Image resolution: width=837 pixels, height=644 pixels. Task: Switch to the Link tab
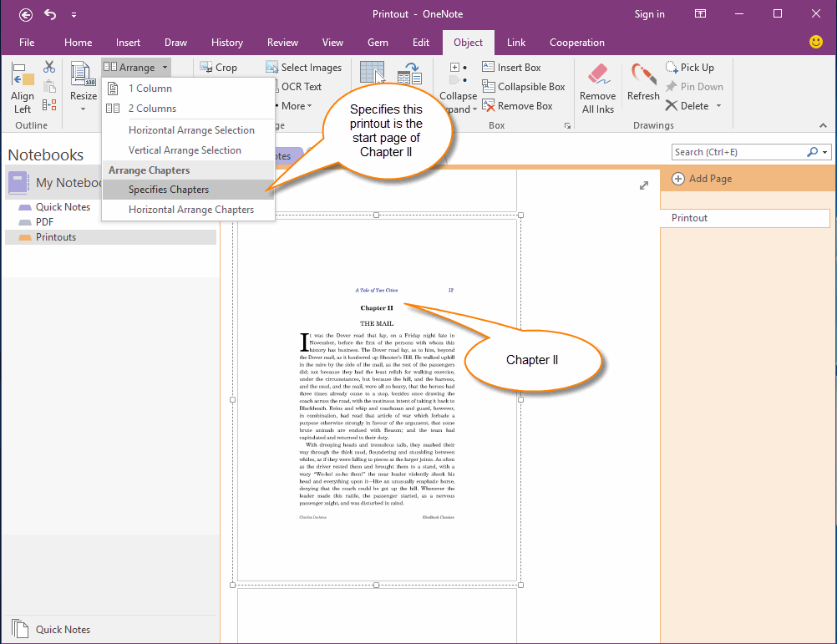pos(516,43)
